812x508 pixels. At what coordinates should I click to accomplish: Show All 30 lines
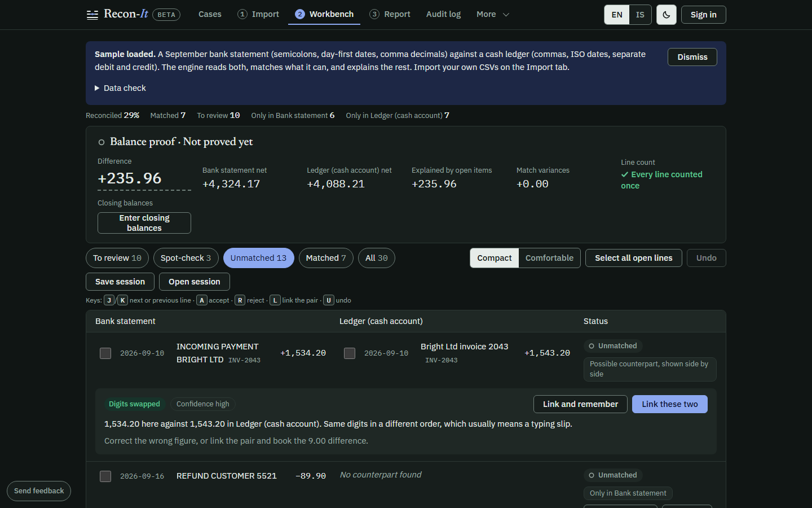(377, 258)
